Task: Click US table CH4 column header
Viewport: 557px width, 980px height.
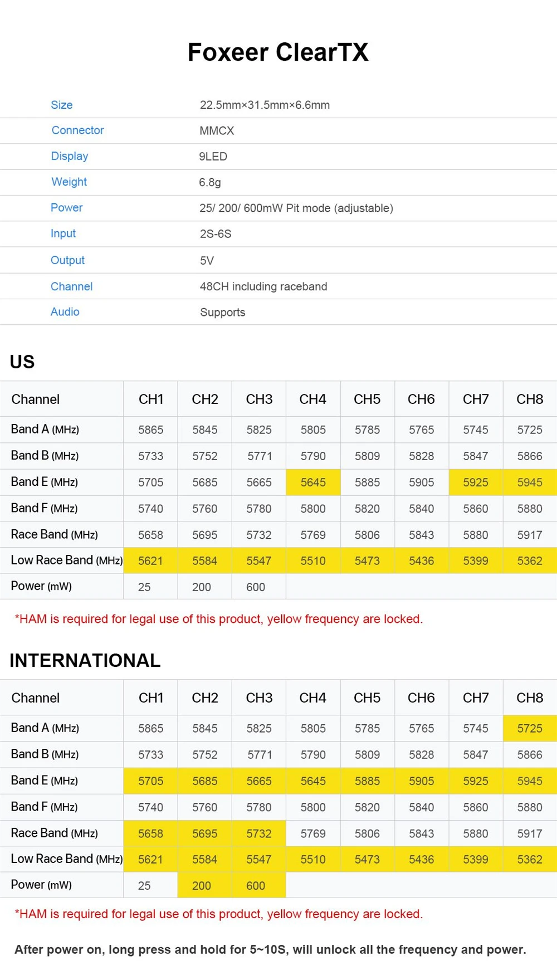Action: point(313,399)
